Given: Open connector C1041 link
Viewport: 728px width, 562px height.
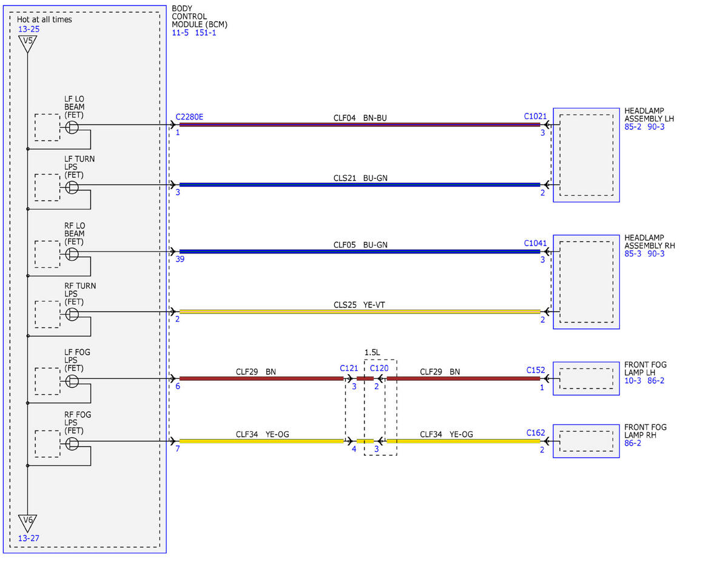Looking at the screenshot, I should (x=535, y=243).
